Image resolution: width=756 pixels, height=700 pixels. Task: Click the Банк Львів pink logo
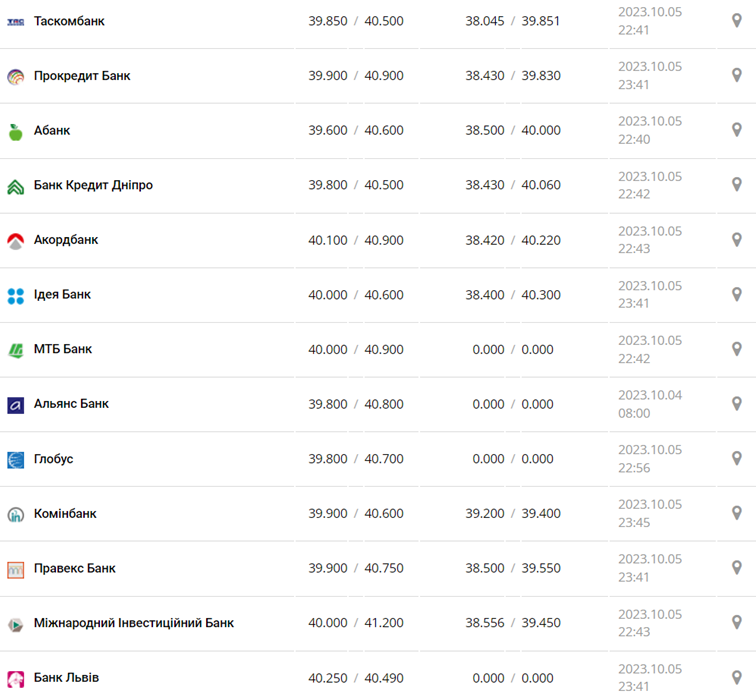click(x=16, y=679)
